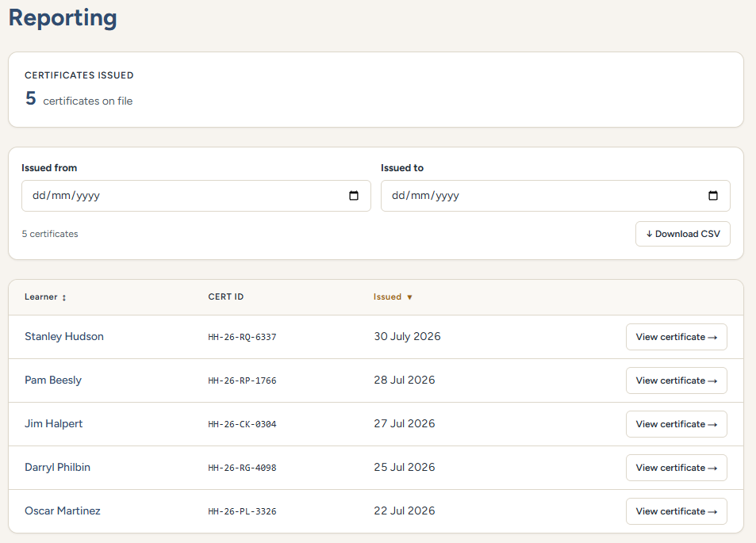Click issued date 25 Jul 2026
Image resolution: width=756 pixels, height=543 pixels.
(405, 468)
